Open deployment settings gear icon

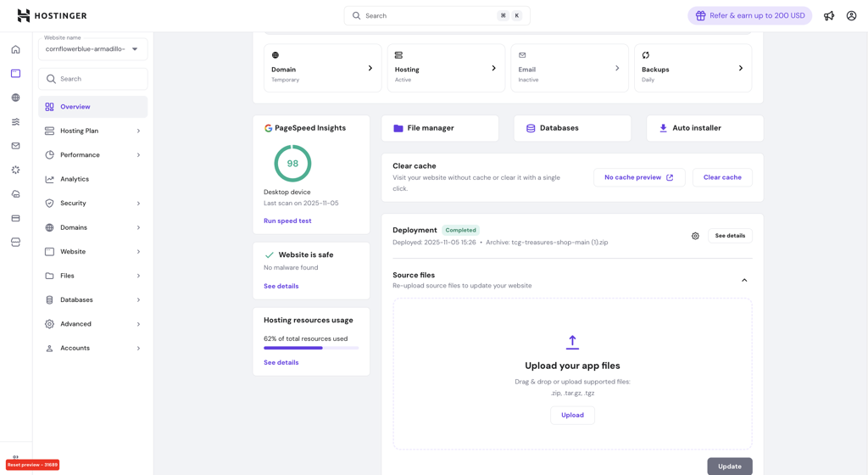(x=695, y=236)
